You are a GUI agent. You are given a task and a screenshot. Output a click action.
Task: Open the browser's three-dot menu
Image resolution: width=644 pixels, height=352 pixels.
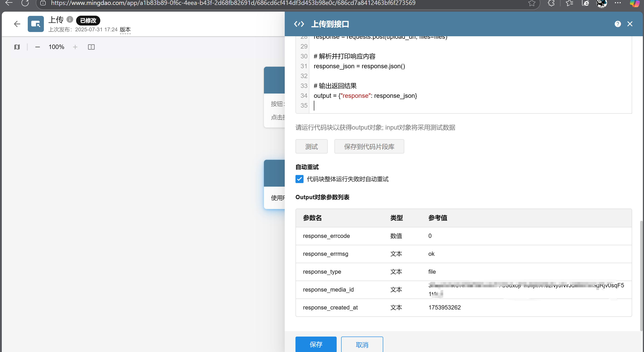point(618,3)
